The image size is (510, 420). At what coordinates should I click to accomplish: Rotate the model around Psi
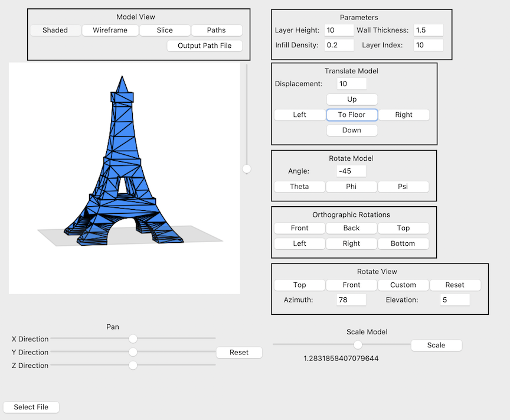pos(403,187)
